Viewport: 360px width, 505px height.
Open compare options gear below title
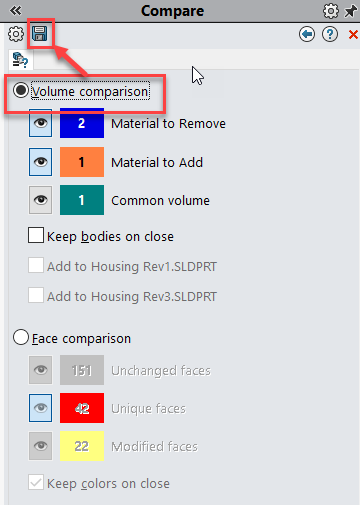16,34
